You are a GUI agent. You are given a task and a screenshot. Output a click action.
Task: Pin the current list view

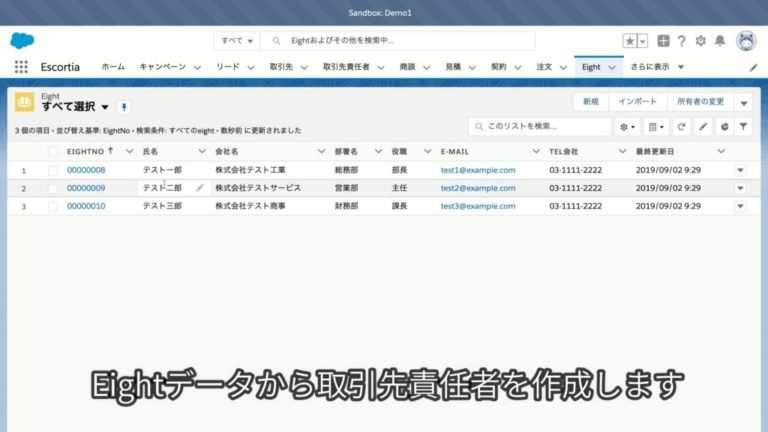[124, 107]
